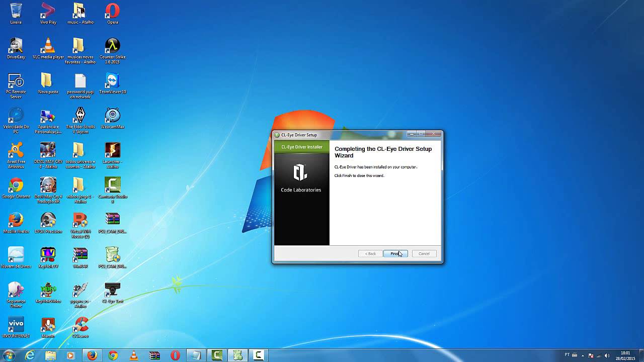Select the Marvin desktop shortcut
This screenshot has height=362, width=644.
48,327
